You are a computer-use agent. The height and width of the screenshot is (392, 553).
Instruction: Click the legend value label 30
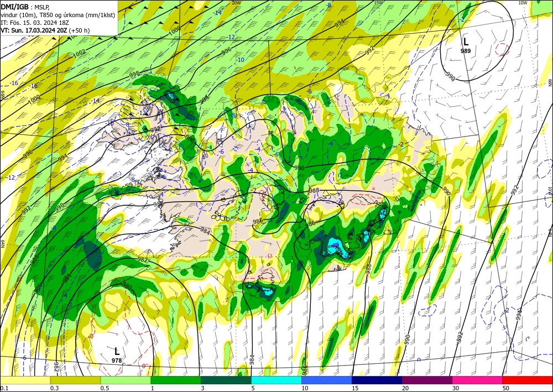(456, 388)
